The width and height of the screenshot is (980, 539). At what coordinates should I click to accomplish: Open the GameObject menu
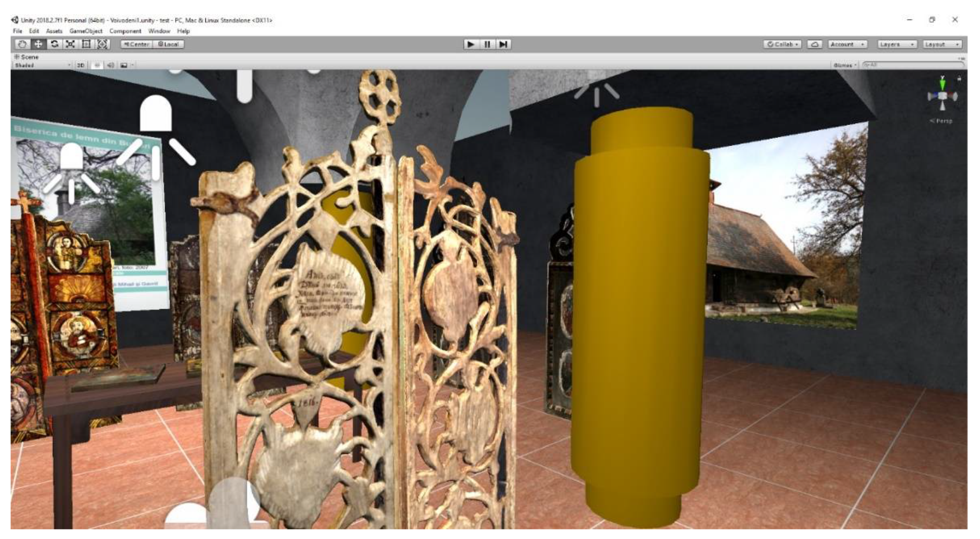point(86,31)
